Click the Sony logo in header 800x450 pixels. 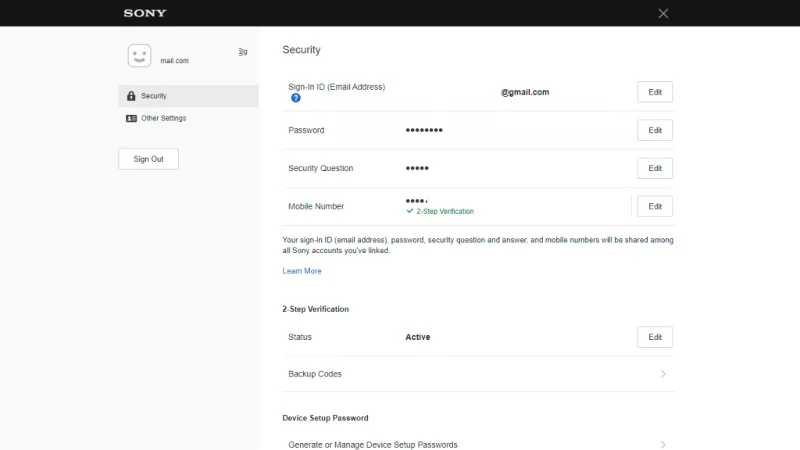[x=145, y=13]
